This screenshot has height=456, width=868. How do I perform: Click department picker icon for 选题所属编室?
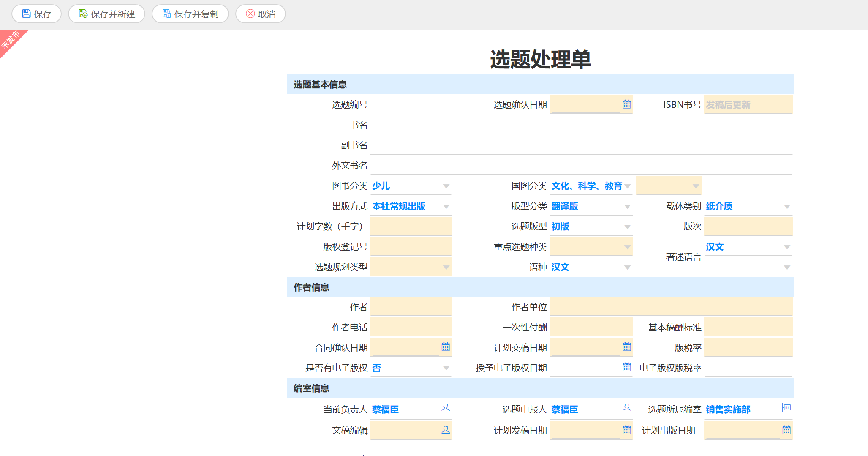click(786, 407)
